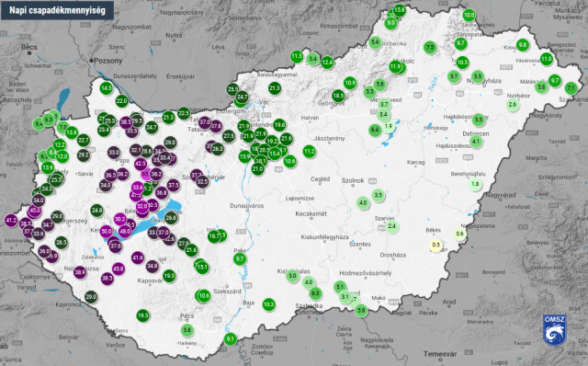Select the 18.5 dark green marker near Gyöngyös

point(338,96)
